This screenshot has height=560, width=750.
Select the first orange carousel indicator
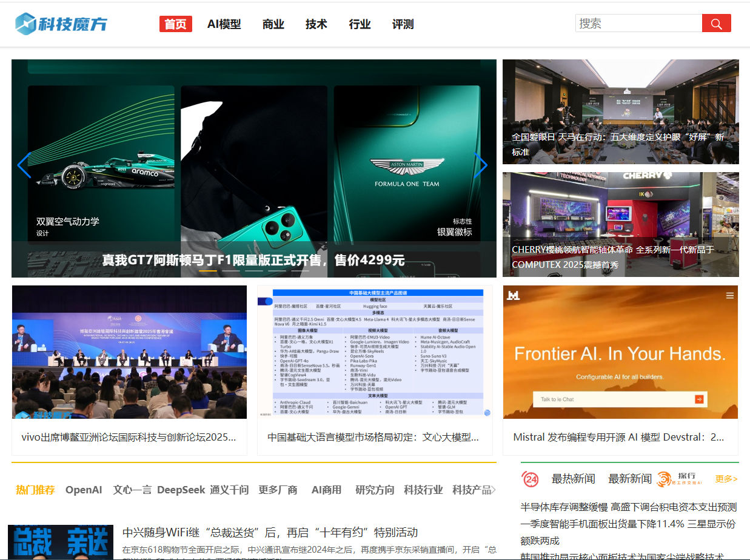[x=208, y=271]
